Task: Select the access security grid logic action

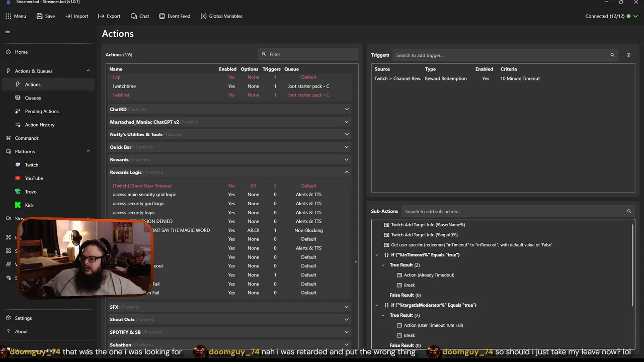Action: 230,204
